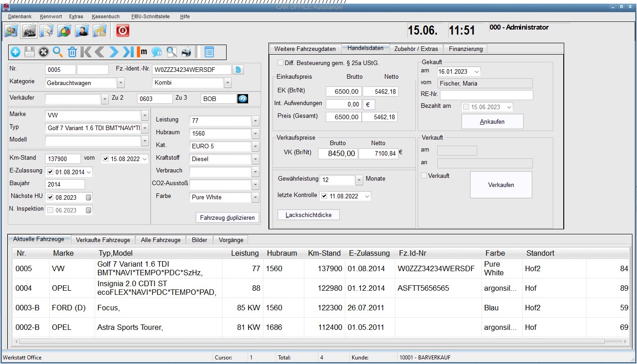Toggle the Km-Stand vom date checkbox
Viewport: 637px width, 364px height.
pyautogui.click(x=106, y=159)
